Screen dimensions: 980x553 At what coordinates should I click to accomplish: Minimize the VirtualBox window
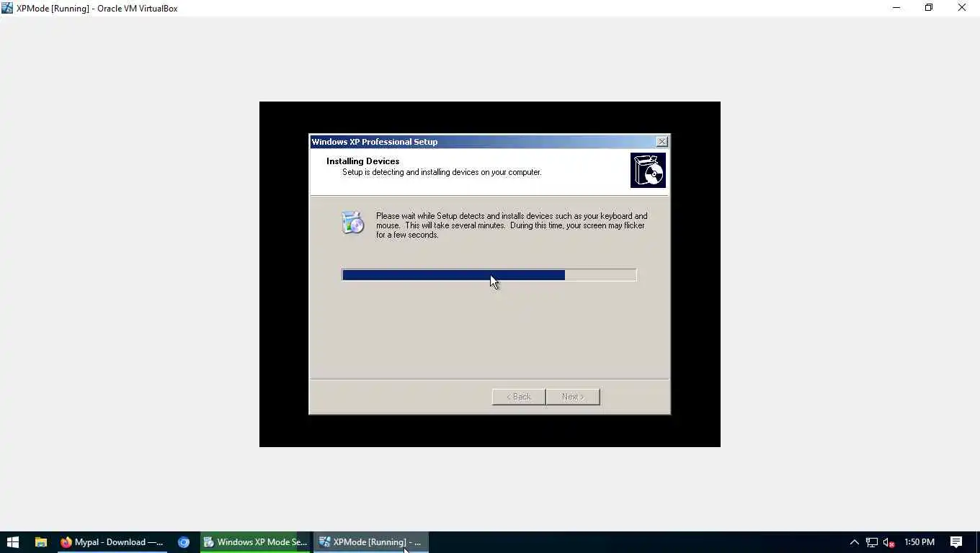coord(896,8)
